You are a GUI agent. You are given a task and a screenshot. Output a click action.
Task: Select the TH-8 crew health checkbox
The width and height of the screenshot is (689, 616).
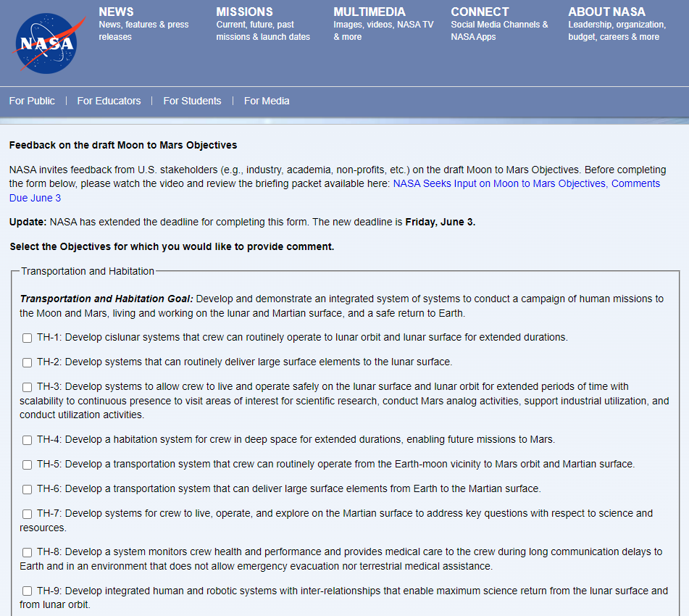click(x=27, y=552)
